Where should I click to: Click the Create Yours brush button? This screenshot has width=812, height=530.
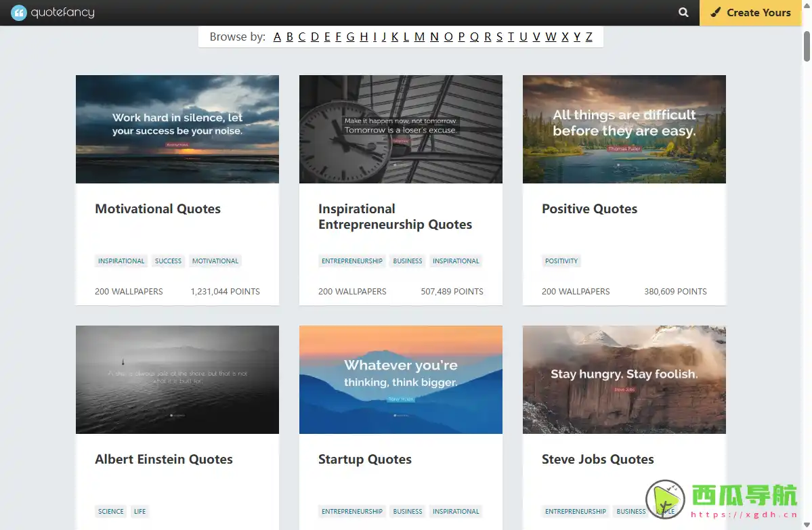[750, 13]
